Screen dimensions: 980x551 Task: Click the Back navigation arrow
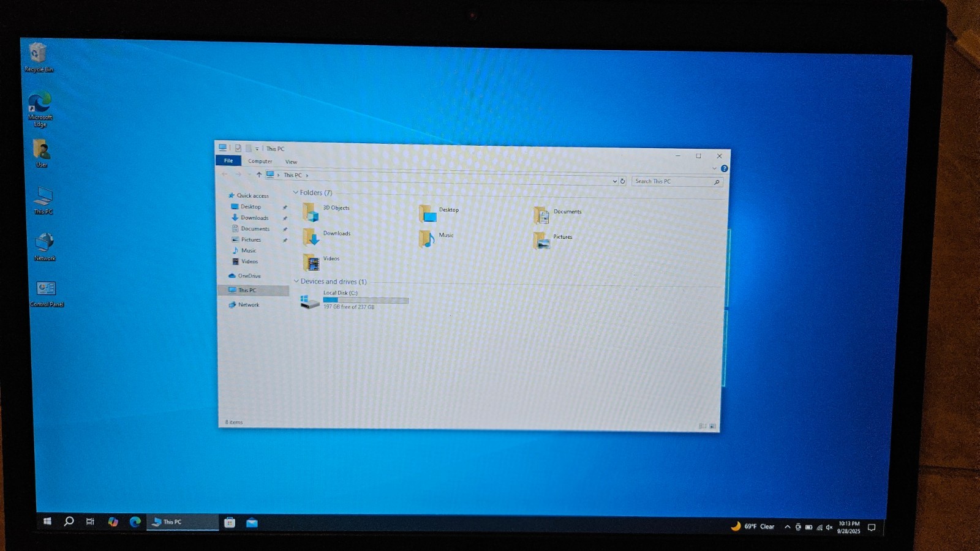[225, 174]
